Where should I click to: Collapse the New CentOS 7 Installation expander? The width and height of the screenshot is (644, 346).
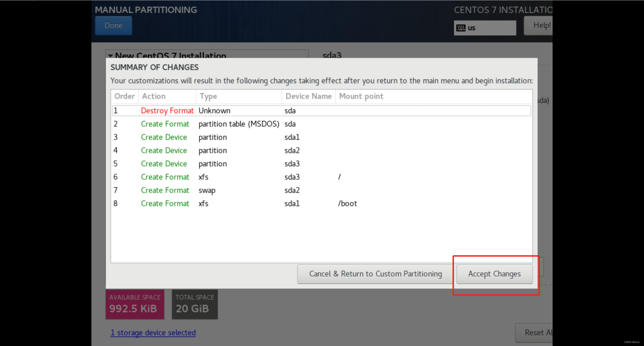pyautogui.click(x=110, y=56)
